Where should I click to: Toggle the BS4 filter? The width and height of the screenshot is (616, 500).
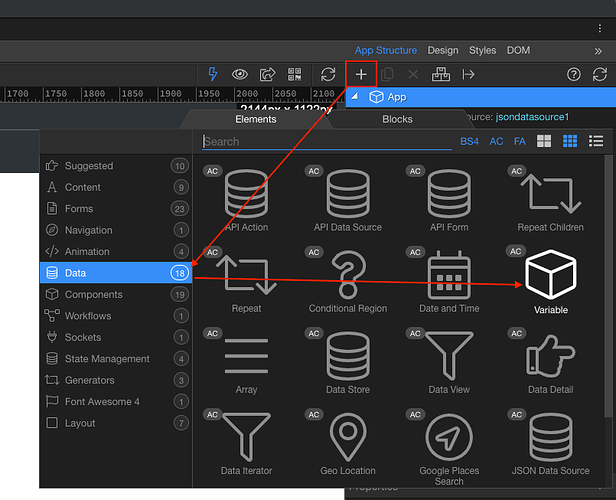click(469, 141)
